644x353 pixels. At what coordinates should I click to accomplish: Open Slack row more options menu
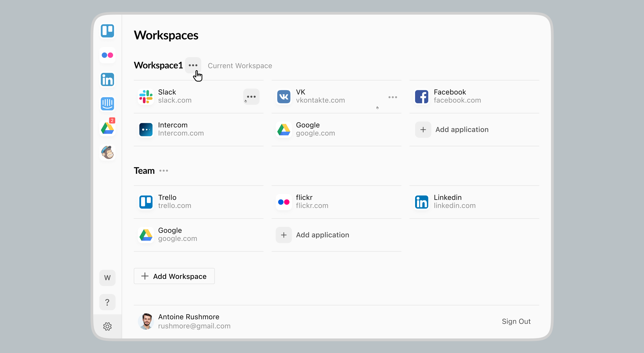coord(251,97)
